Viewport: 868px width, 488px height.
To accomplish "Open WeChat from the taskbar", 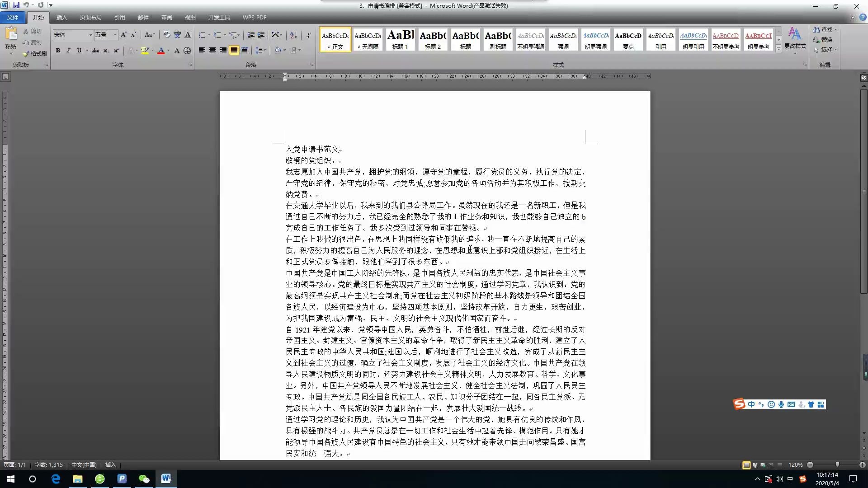I will (x=144, y=479).
